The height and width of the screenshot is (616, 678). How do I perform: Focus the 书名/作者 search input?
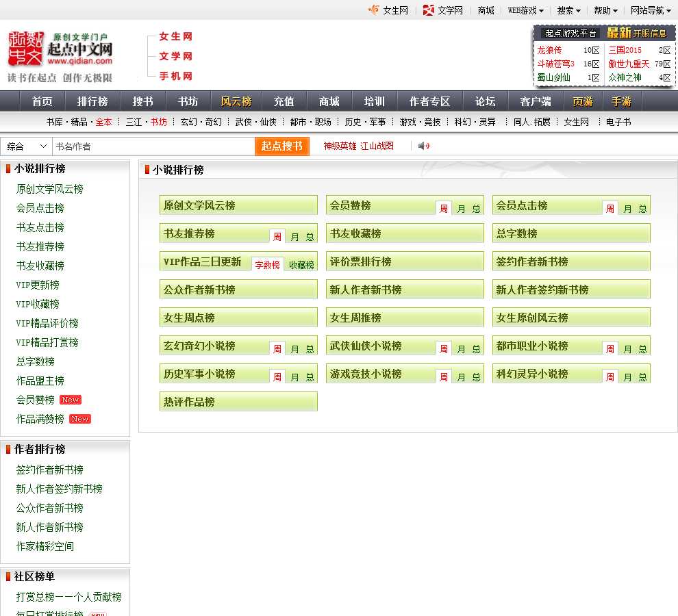153,146
